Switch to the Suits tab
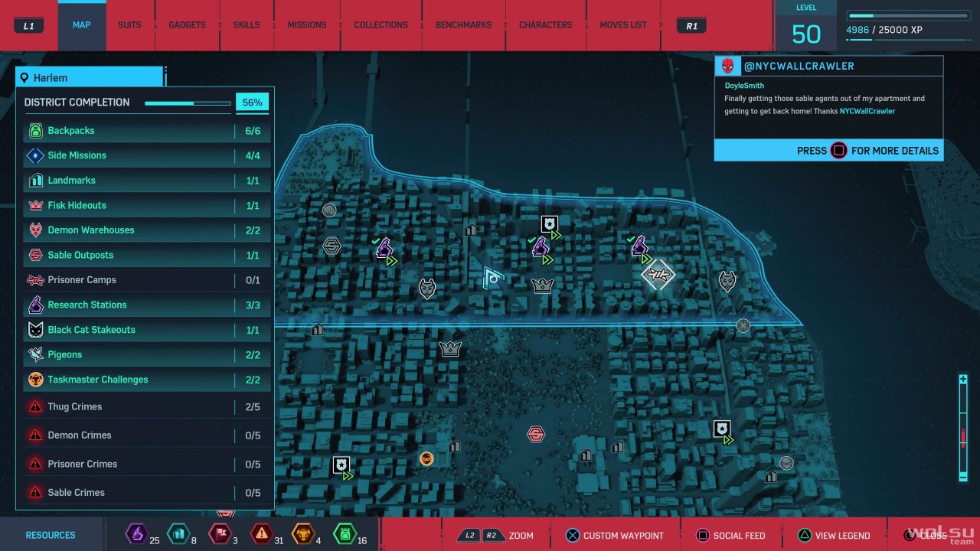Viewport: 980px width, 551px height. click(x=129, y=25)
